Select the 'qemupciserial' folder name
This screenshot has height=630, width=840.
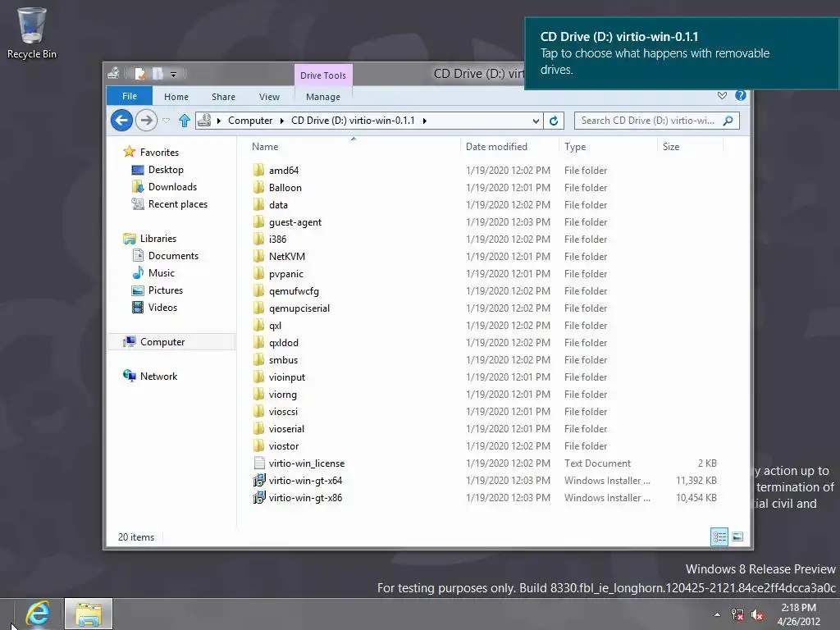click(x=299, y=308)
